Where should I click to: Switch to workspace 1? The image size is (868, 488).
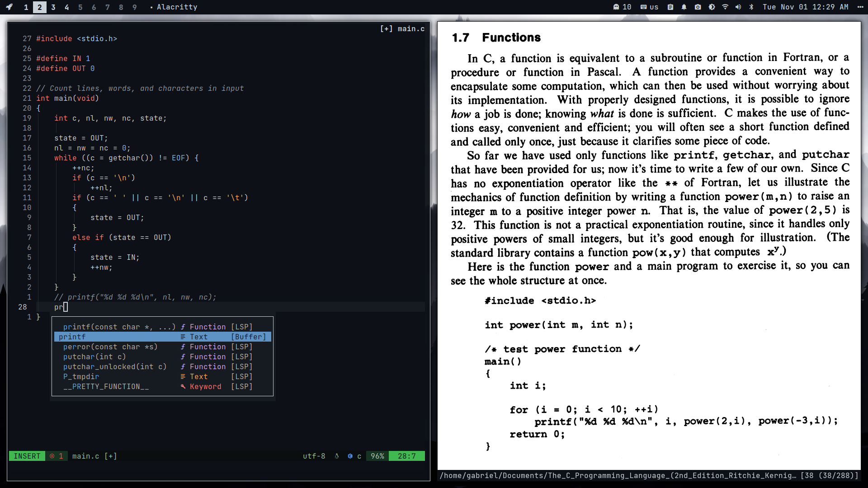tap(26, 7)
